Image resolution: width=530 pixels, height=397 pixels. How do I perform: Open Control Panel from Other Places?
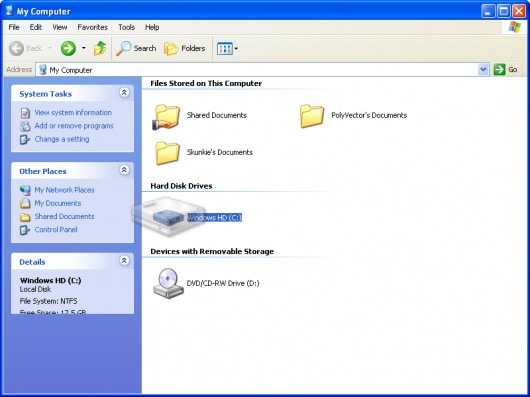(56, 230)
